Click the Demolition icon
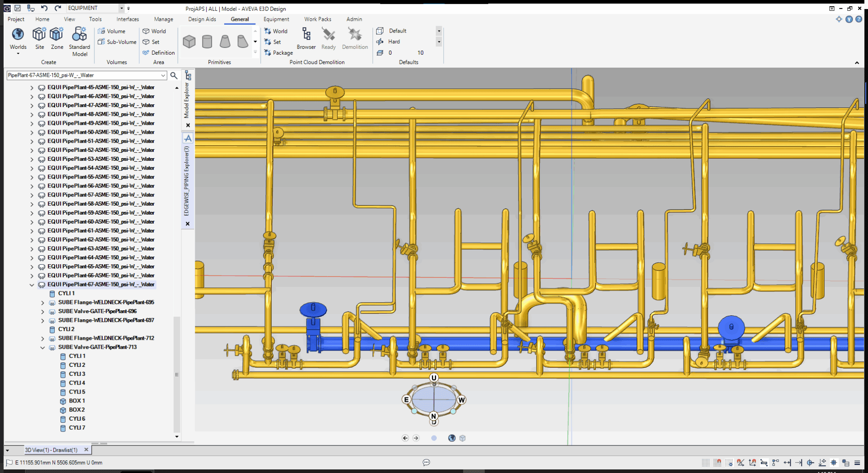 [355, 38]
